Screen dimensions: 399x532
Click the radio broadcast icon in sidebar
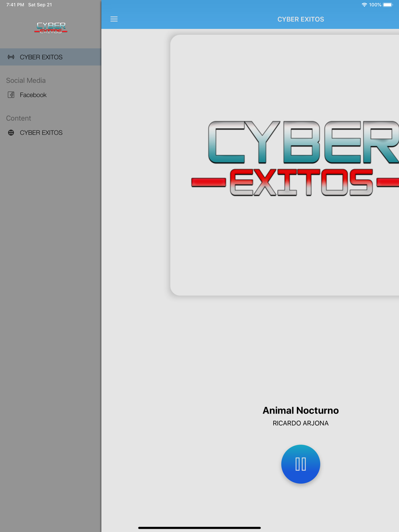tap(11, 57)
